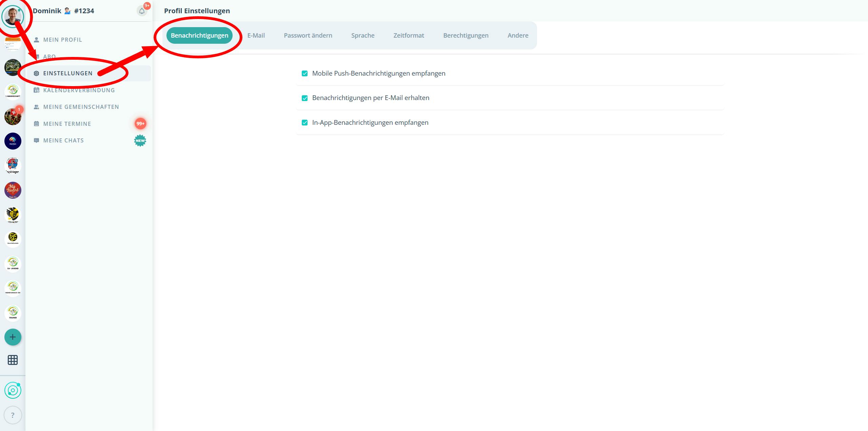The height and width of the screenshot is (431, 868).
Task: Open the 'Trainer' community icon
Action: pos(13,313)
